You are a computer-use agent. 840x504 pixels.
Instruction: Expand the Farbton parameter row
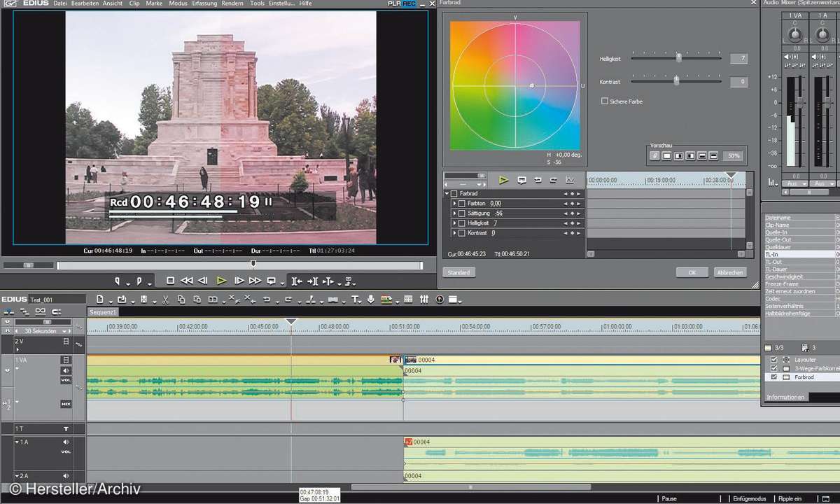(454, 204)
